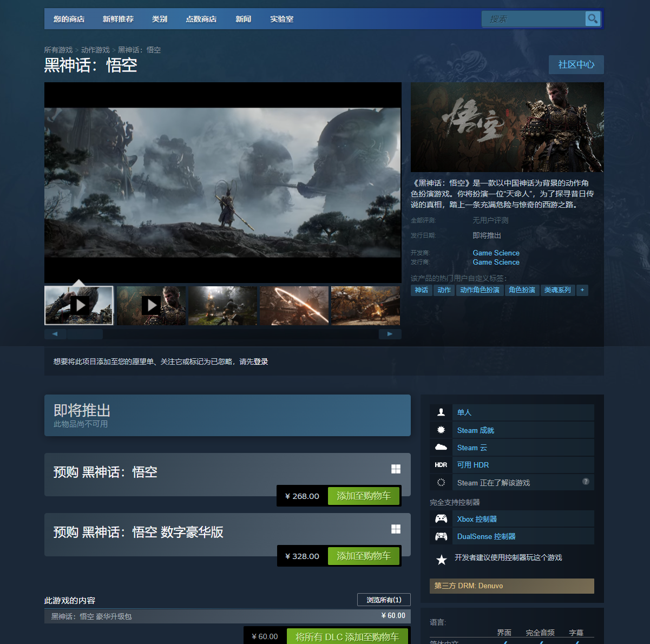Click 浏览所有(1) browse all button
650x644 pixels.
(384, 600)
